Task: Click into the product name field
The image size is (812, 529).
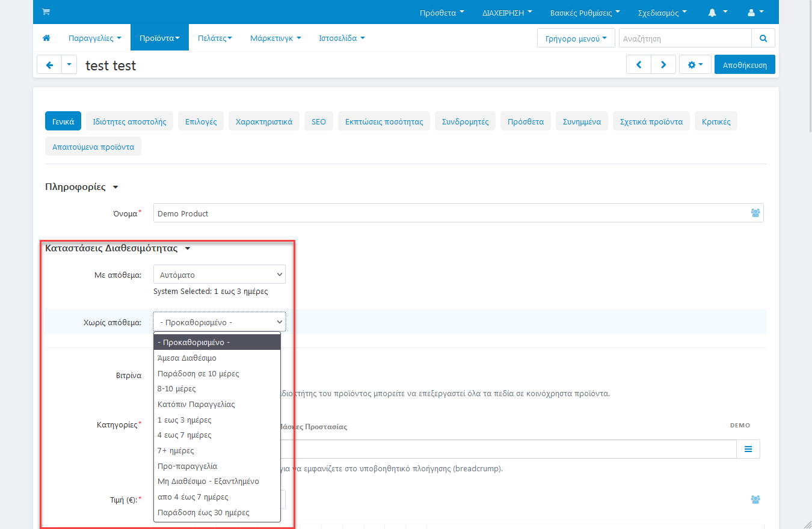Action: (x=445, y=213)
